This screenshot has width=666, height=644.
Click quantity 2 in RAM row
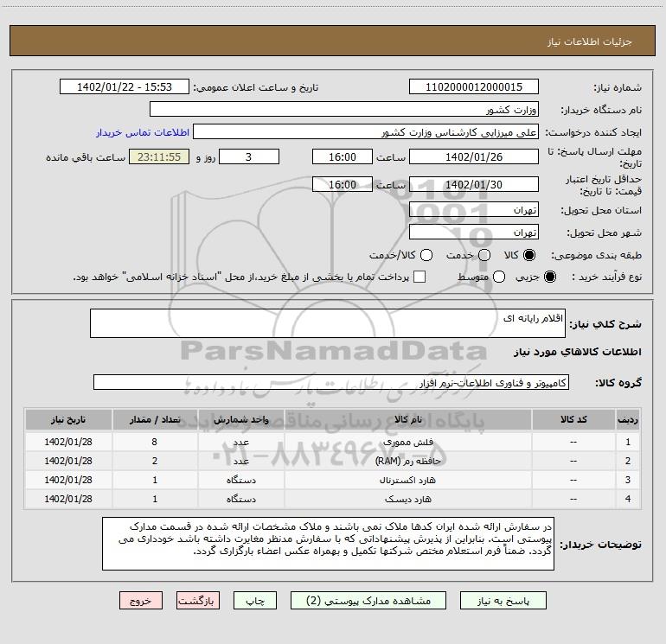[155, 461]
